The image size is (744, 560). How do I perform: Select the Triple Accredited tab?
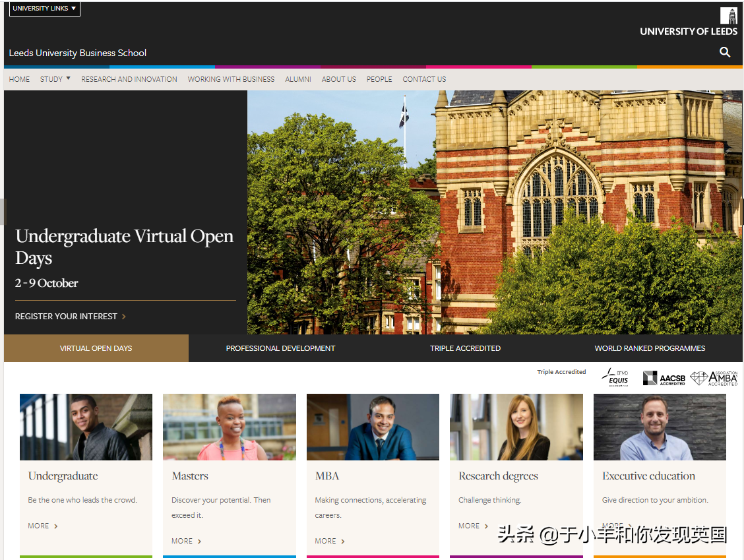pos(465,348)
